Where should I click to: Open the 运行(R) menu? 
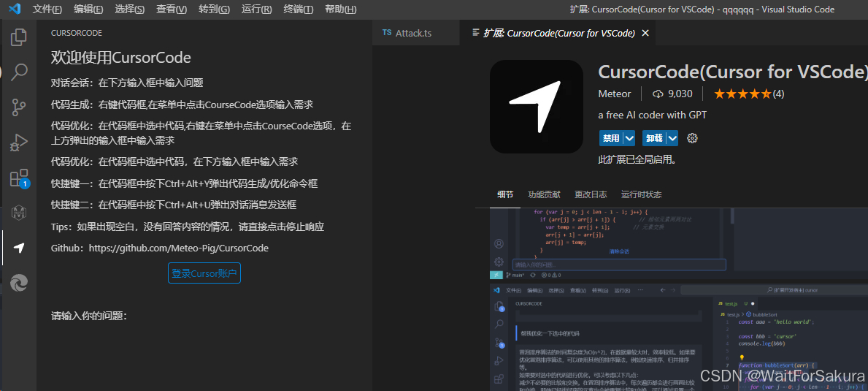(x=256, y=10)
